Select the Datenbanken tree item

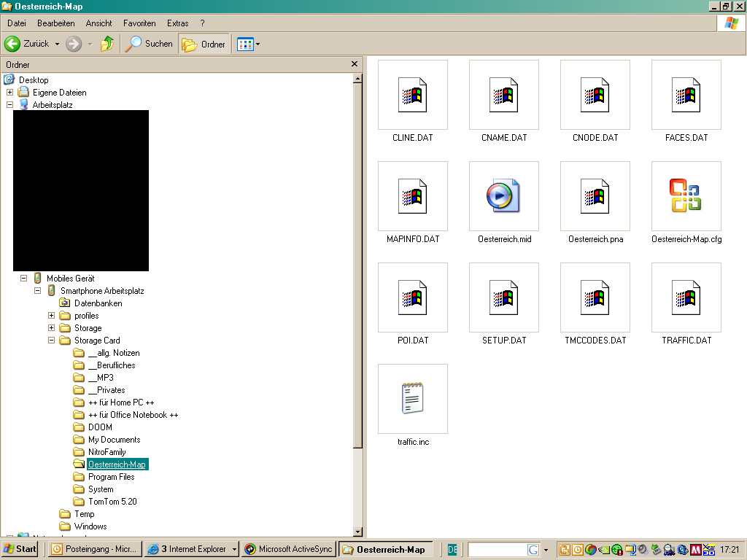click(98, 303)
